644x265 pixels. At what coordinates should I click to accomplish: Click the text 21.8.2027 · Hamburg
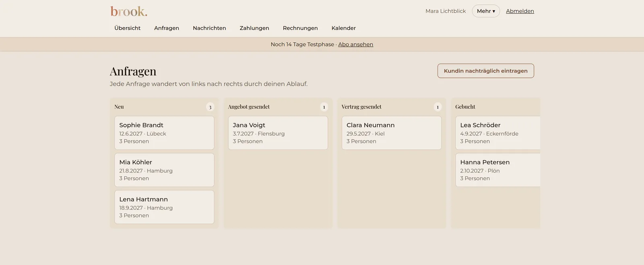[x=146, y=171]
